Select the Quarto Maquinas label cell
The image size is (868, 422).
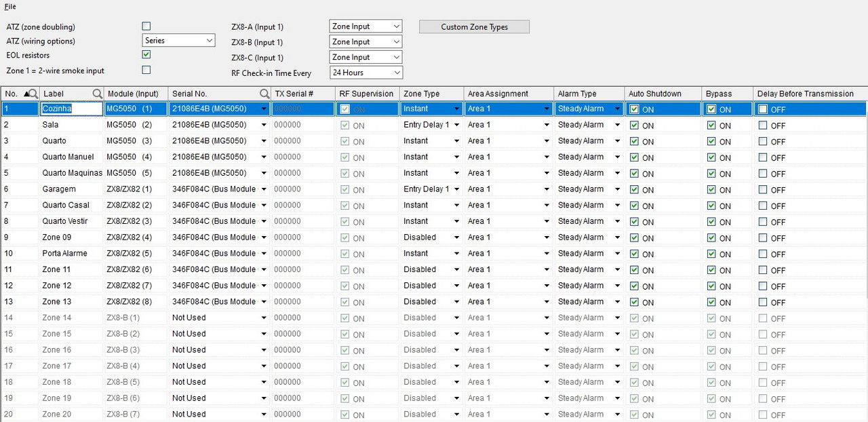click(x=72, y=173)
